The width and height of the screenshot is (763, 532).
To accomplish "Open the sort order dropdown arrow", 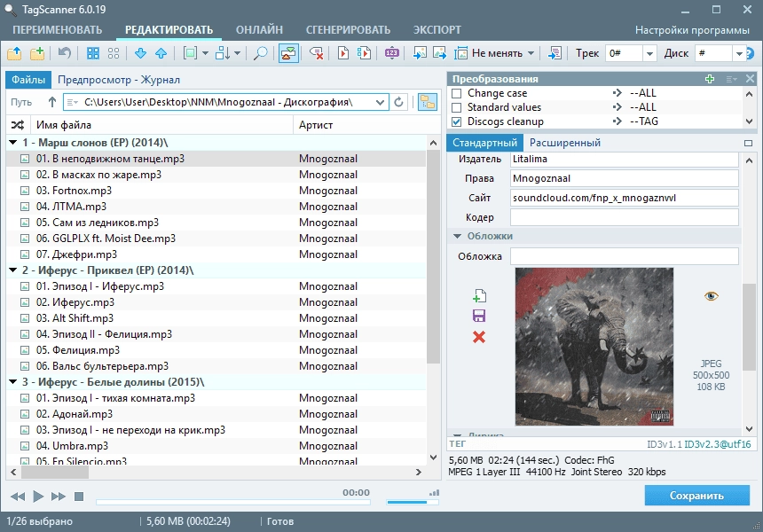I will [x=237, y=53].
